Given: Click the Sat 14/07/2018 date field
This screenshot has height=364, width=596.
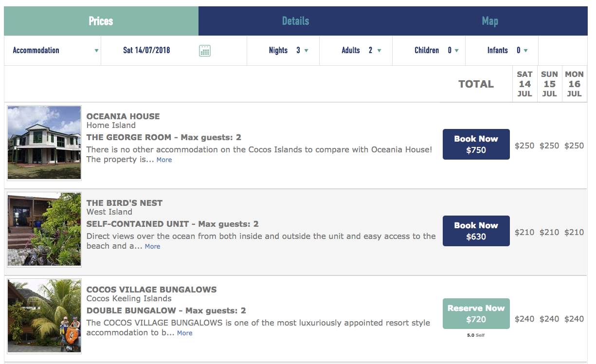Looking at the screenshot, I should tap(146, 50).
